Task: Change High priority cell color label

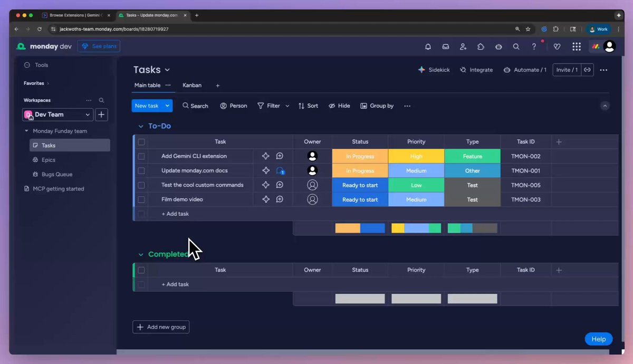Action: [416, 156]
